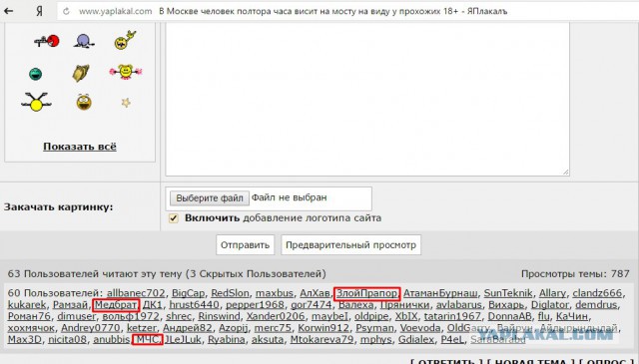Open user profile clandz666
Viewport: 639px width, 364px height.
point(597,293)
